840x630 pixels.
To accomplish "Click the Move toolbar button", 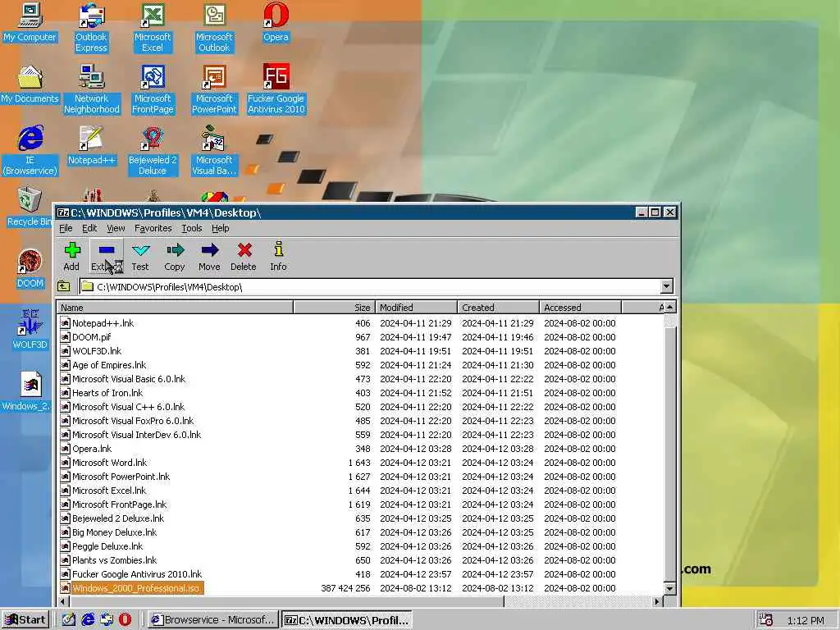I will click(x=209, y=257).
